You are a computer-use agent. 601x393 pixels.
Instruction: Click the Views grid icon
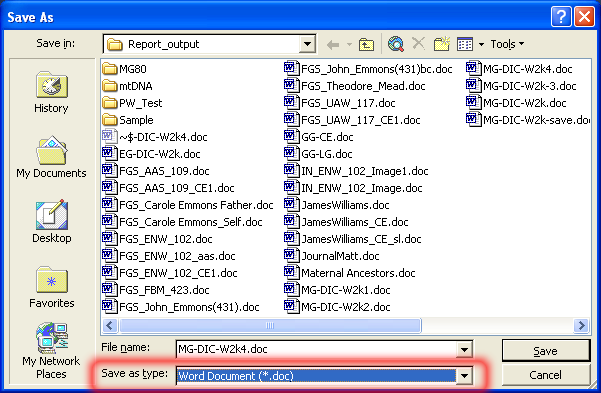[x=465, y=44]
